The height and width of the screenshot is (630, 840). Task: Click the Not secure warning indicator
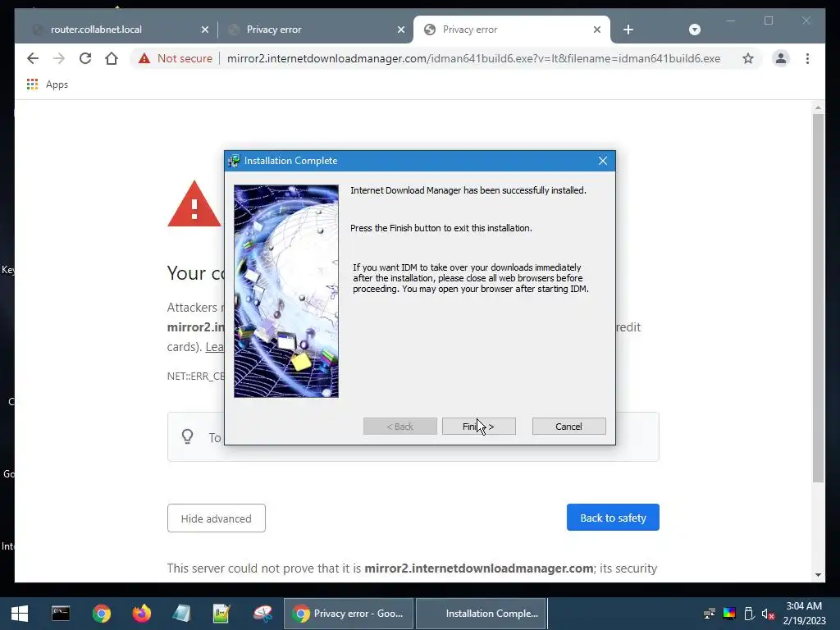(x=176, y=58)
